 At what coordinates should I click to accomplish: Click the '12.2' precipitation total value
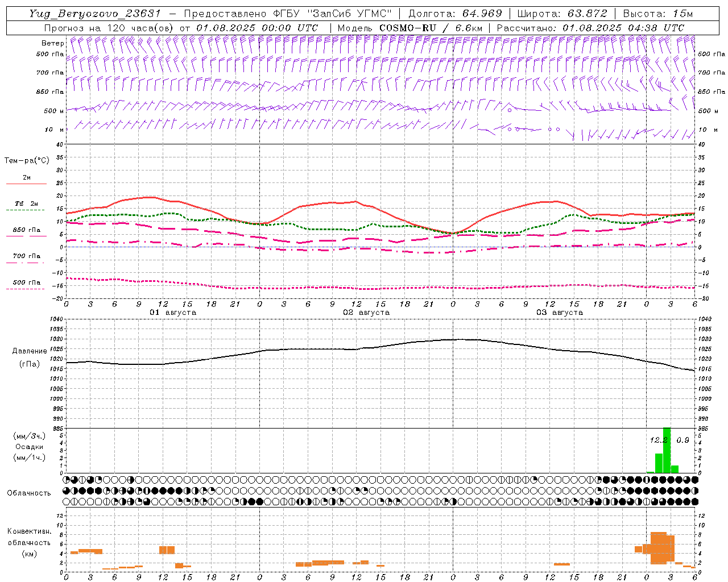coord(659,440)
